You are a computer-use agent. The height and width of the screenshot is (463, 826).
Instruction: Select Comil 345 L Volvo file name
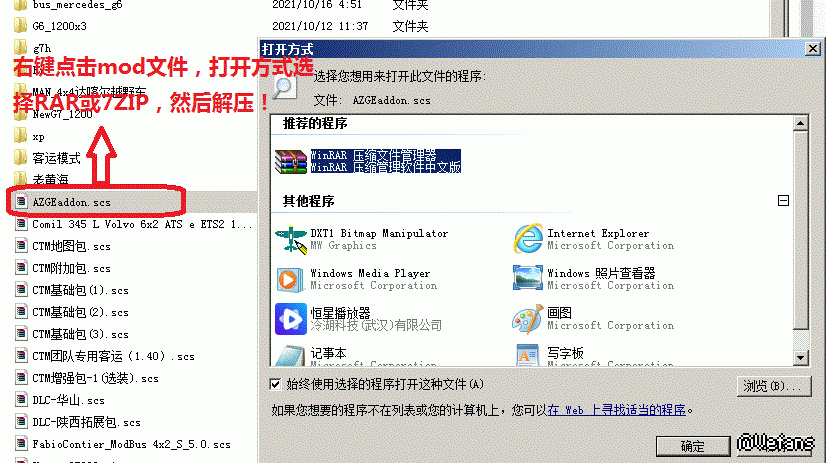[142, 224]
